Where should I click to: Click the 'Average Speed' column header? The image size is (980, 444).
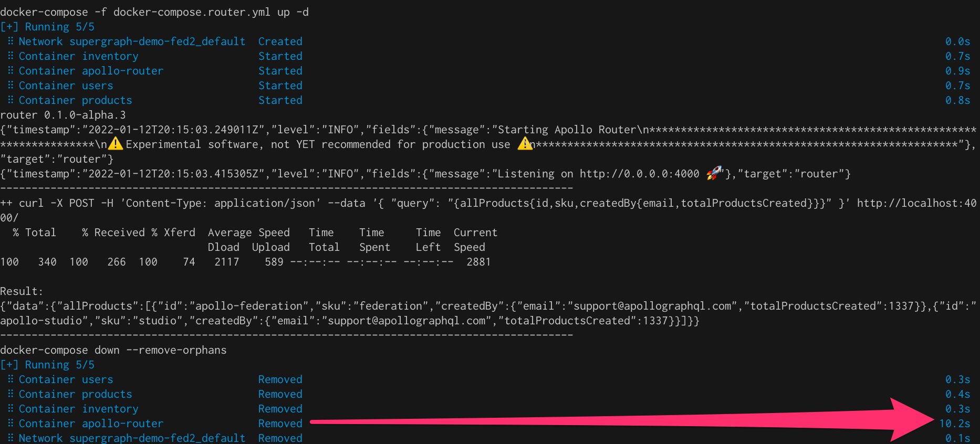[248, 232]
